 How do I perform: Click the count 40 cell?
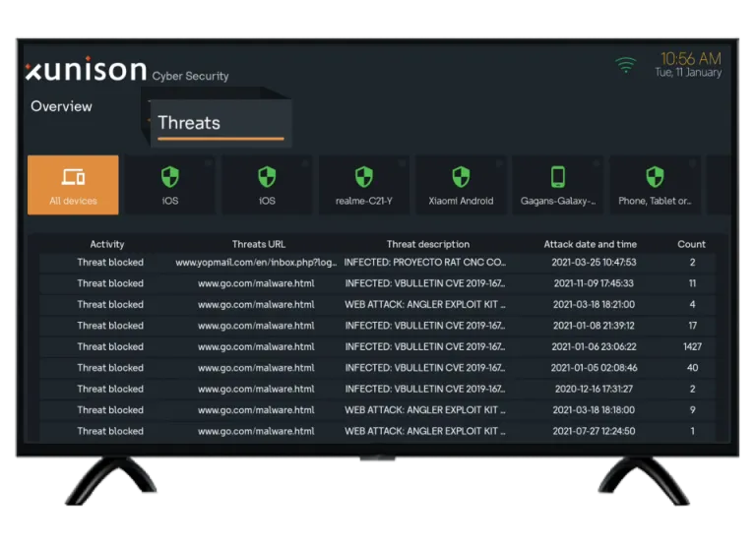(x=692, y=368)
